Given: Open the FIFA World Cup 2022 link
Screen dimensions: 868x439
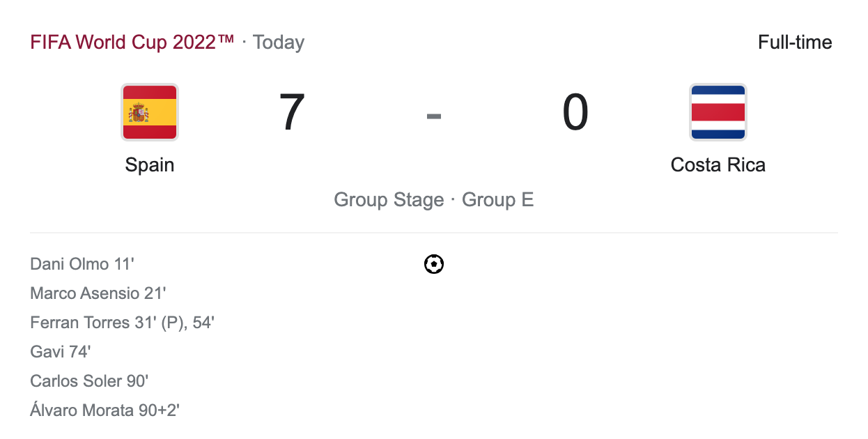Looking at the screenshot, I should (x=132, y=43).
